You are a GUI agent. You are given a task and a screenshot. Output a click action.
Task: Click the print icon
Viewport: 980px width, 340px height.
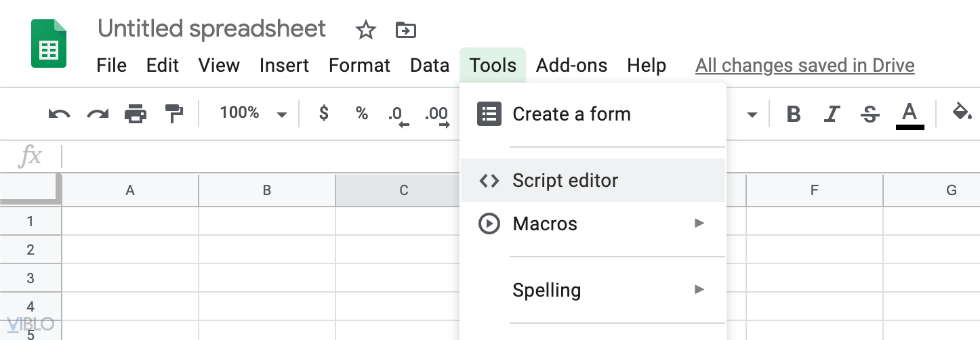136,114
